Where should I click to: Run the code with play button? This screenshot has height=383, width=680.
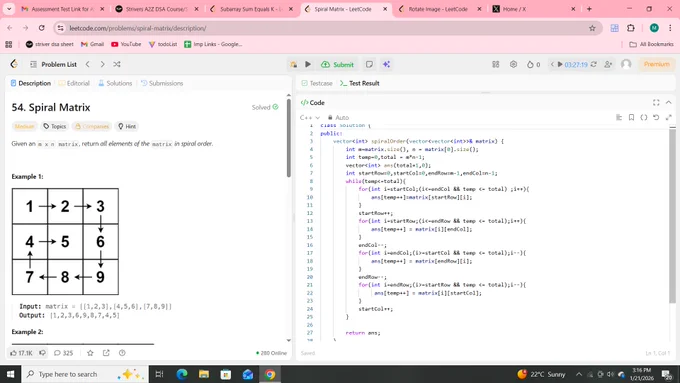pos(308,64)
